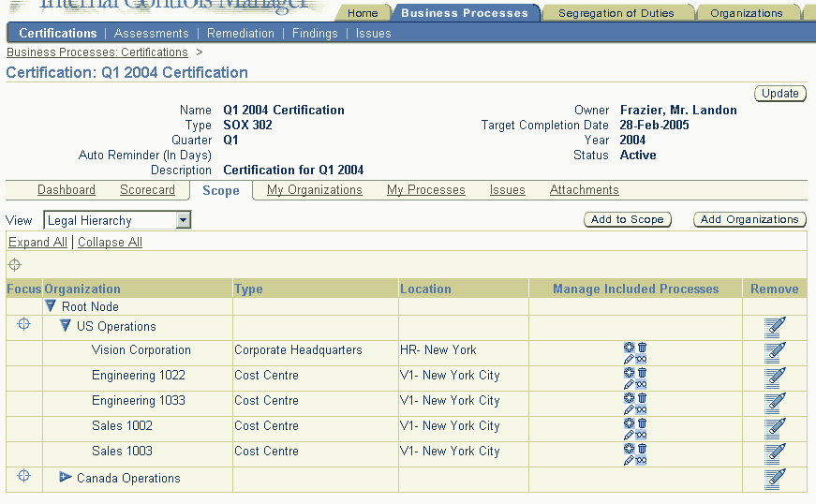Collapse the Root Node tree arrow
Screen dimensions: 816x504
coord(51,305)
